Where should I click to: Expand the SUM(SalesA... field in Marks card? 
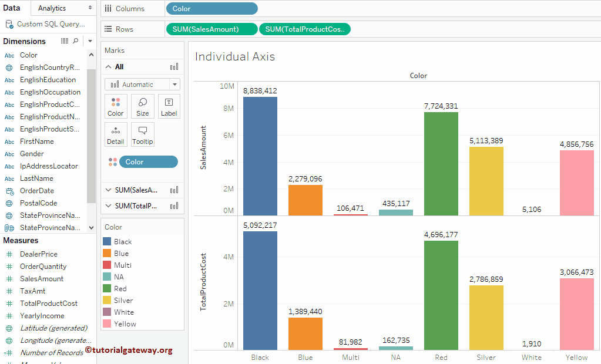pos(109,190)
